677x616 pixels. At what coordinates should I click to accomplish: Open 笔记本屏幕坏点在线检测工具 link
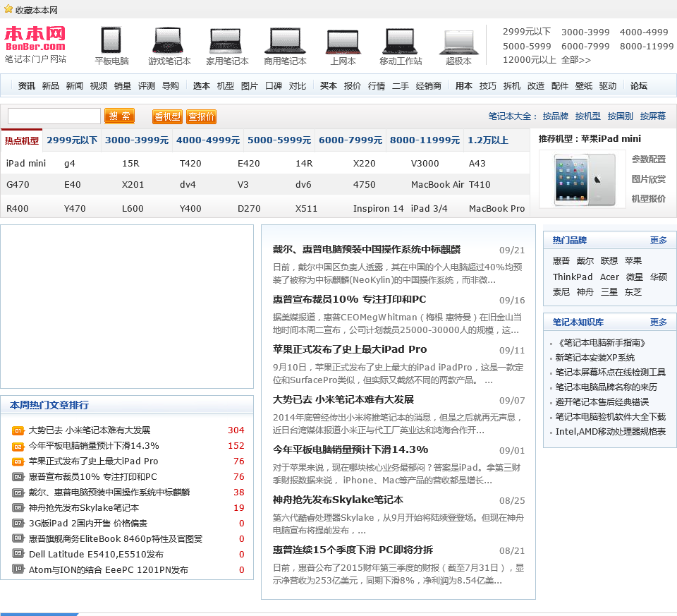point(611,373)
